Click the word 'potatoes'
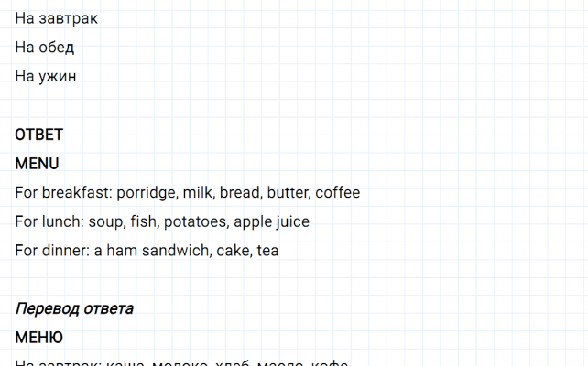Viewport: 588px width, 366px height. (x=196, y=221)
